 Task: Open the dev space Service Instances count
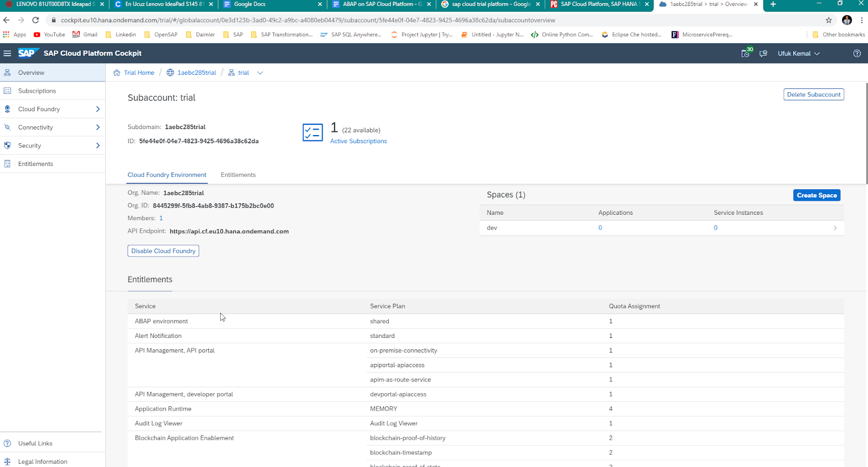pyautogui.click(x=716, y=228)
